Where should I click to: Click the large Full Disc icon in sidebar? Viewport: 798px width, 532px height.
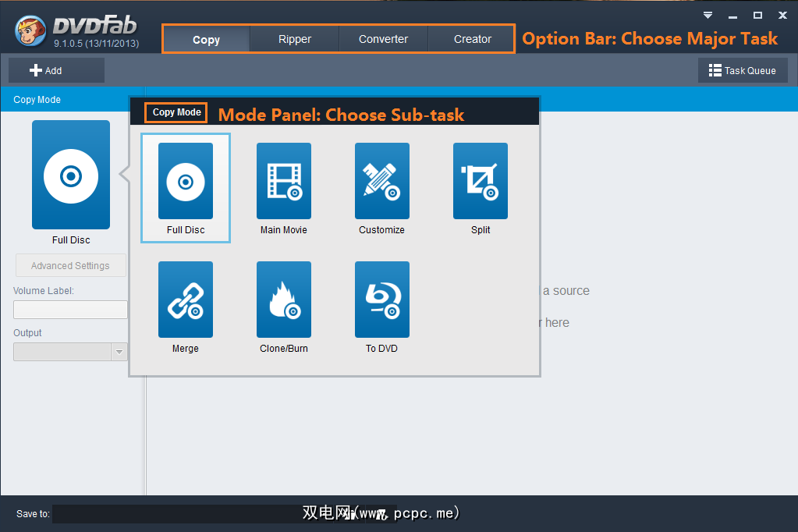click(71, 175)
